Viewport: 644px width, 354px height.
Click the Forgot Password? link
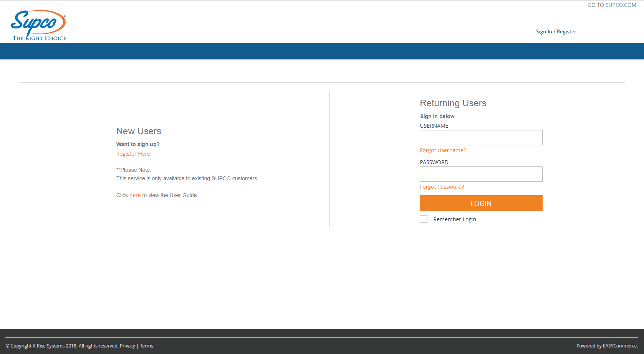[x=442, y=187]
